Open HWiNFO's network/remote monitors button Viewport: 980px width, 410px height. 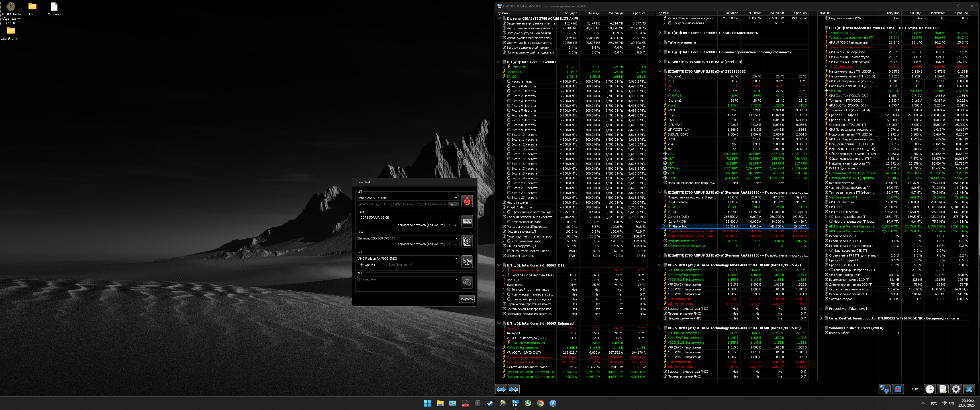pyautogui.click(x=884, y=389)
